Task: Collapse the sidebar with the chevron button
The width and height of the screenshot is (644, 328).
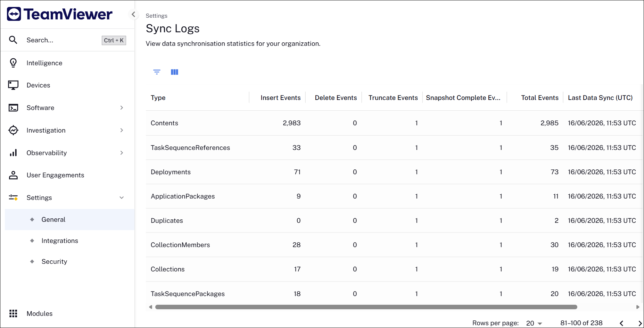Action: [x=133, y=14]
